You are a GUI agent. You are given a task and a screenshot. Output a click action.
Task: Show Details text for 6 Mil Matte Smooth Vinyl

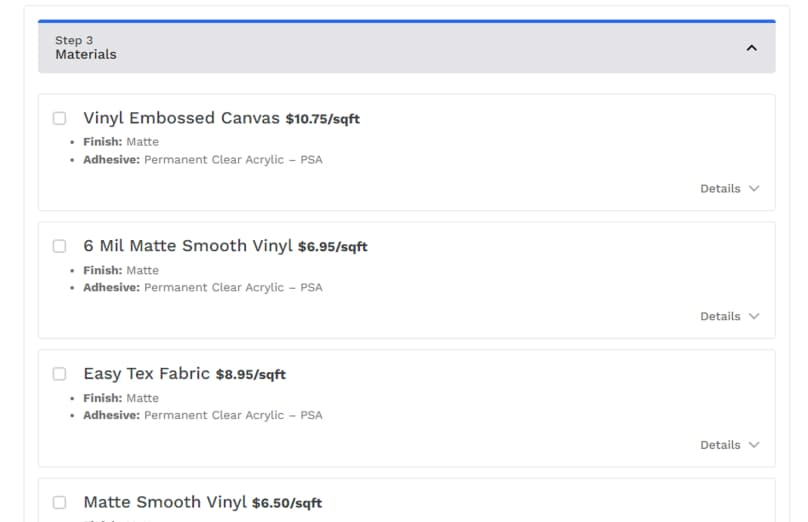pos(720,316)
